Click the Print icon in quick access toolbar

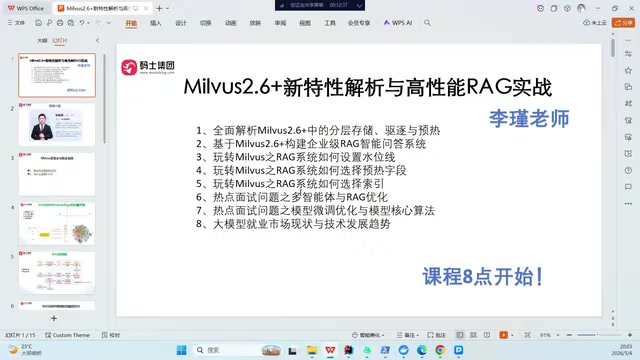(x=60, y=23)
